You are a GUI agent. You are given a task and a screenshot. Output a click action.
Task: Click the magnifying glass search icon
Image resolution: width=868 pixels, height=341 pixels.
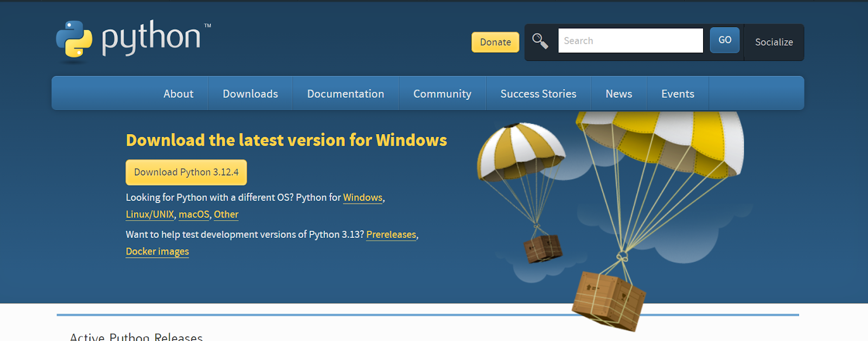[540, 41]
